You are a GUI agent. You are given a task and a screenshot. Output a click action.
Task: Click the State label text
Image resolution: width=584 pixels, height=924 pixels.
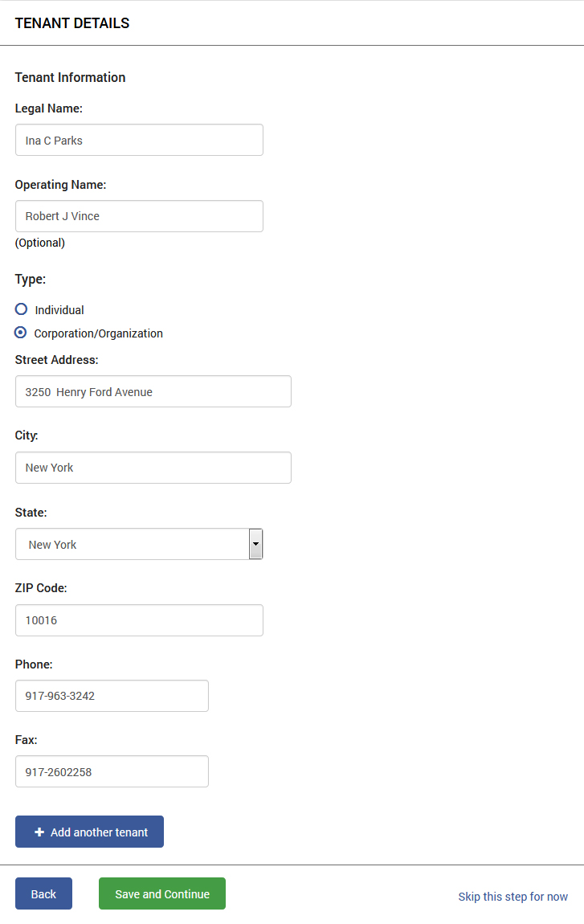tap(31, 512)
